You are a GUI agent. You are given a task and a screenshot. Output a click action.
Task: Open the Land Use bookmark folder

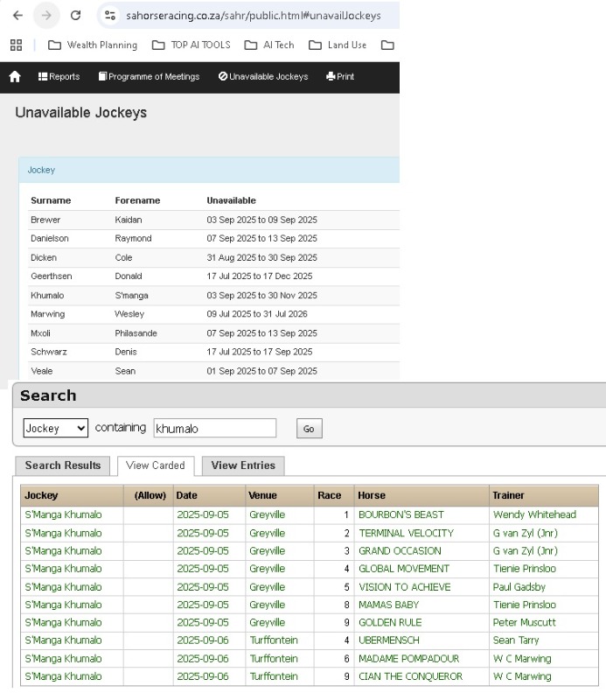coord(338,45)
